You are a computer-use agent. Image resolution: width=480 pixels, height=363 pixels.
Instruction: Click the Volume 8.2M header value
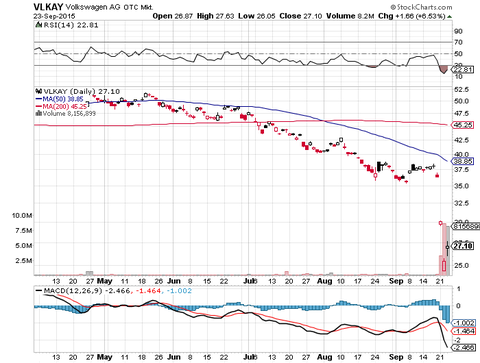[x=350, y=16]
